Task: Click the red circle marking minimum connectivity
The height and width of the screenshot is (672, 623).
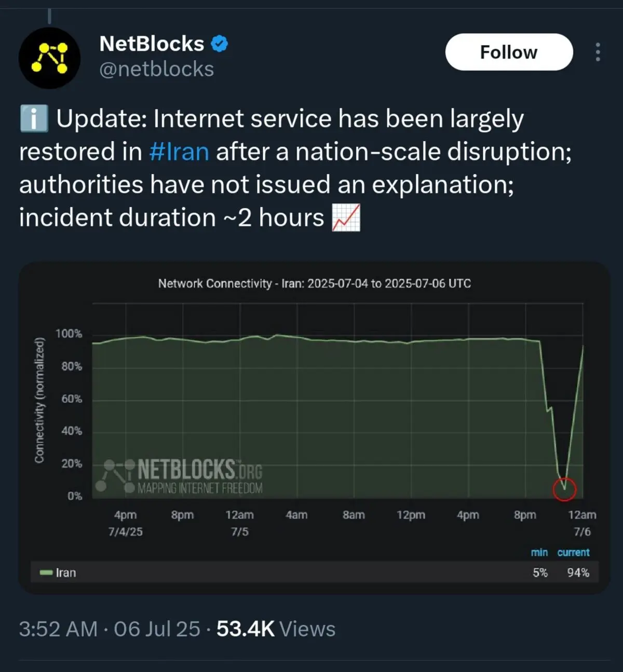Action: click(564, 489)
